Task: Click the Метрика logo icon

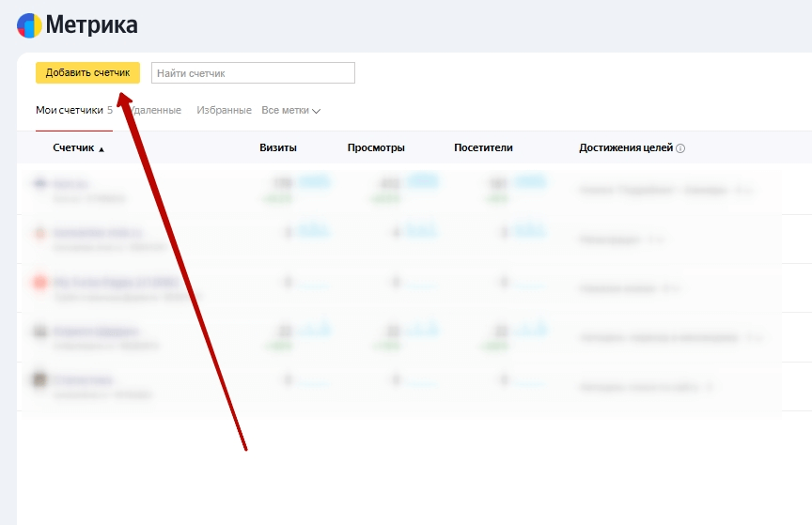Action: [x=29, y=25]
